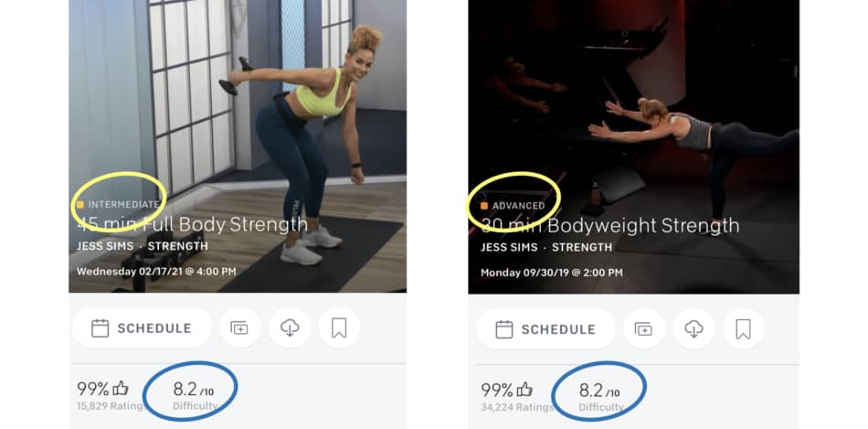Click the calendar icon in left SCHEDULE button
The image size is (868, 429).
(101, 328)
